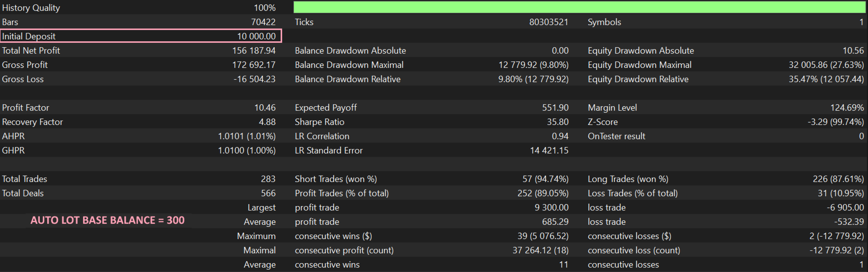
Task: Click the Gross Profit label
Action: (x=25, y=65)
